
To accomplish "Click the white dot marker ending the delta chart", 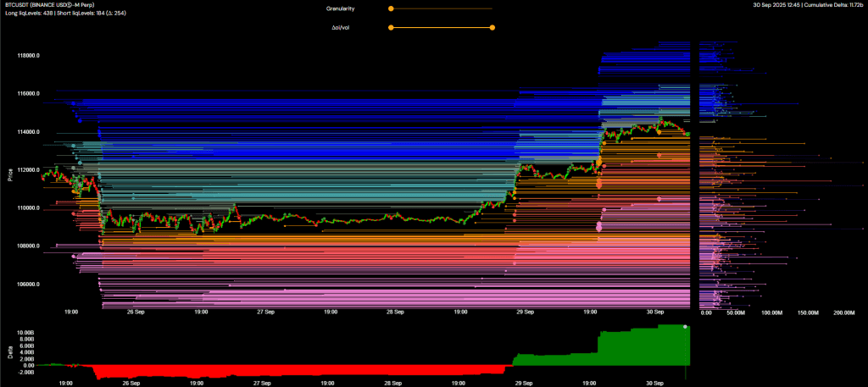I will pyautogui.click(x=685, y=326).
